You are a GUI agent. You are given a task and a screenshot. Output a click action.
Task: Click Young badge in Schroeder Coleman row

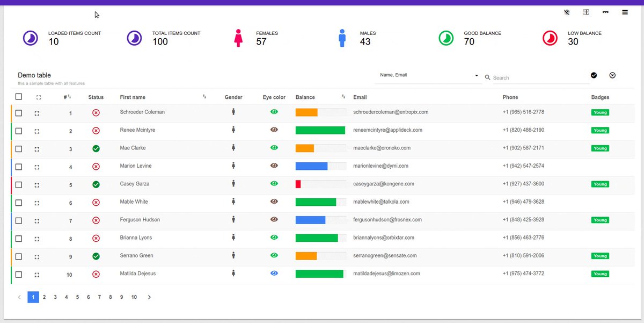(x=600, y=112)
